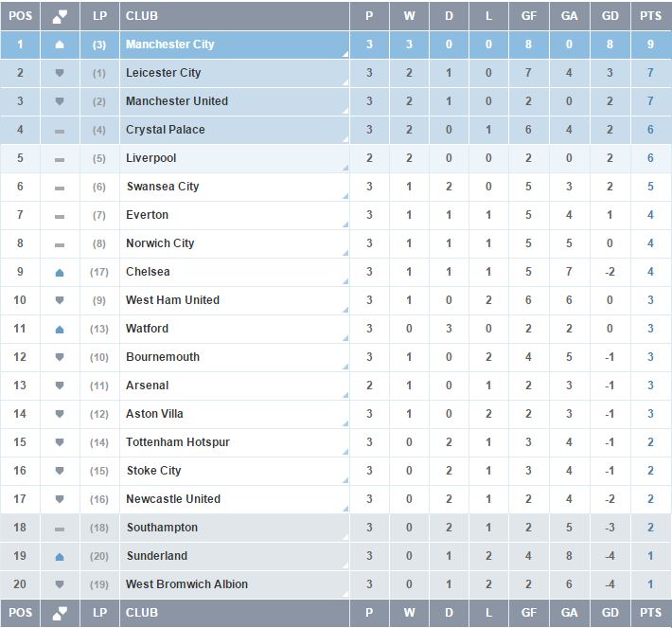Sort by PTS in top header
The image size is (672, 628).
tap(650, 16)
